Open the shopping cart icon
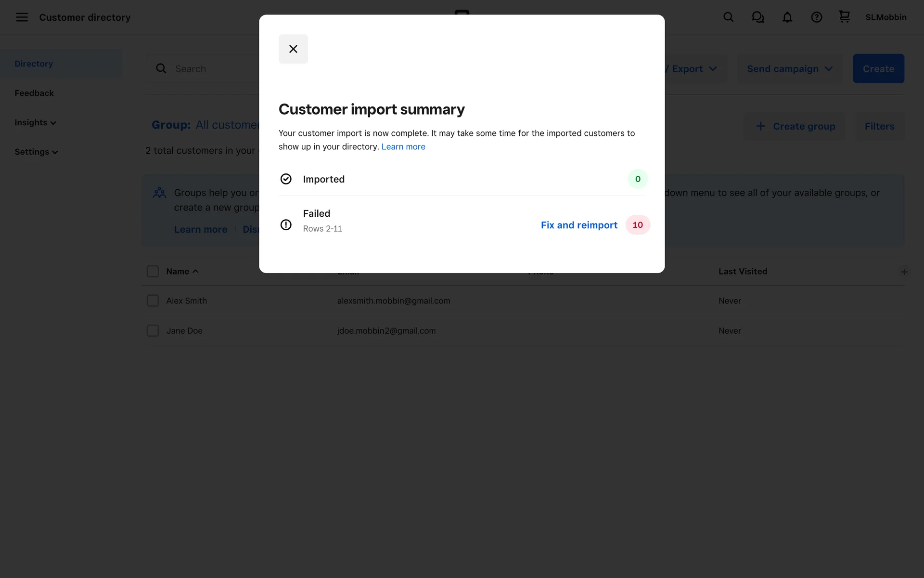 [844, 17]
